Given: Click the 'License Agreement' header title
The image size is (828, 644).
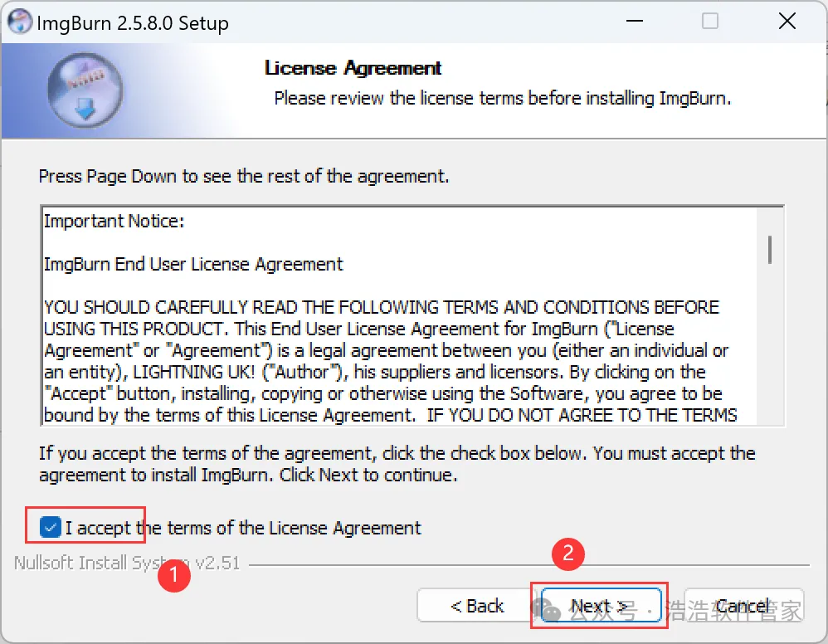Looking at the screenshot, I should (353, 68).
